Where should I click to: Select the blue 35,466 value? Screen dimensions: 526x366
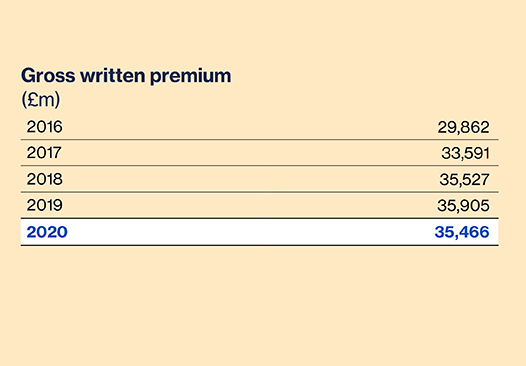(462, 232)
